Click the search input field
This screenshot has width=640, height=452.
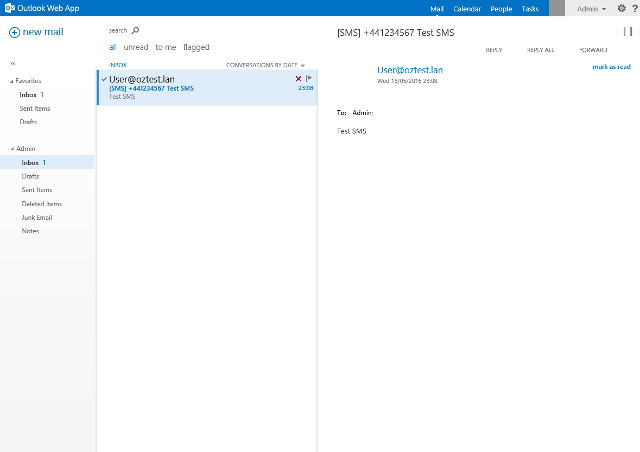118,31
